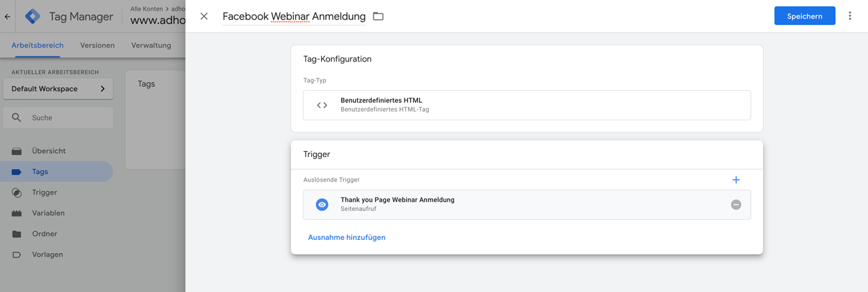Click the Ausnahme hinzufügen link
This screenshot has height=292, width=868.
pos(347,237)
